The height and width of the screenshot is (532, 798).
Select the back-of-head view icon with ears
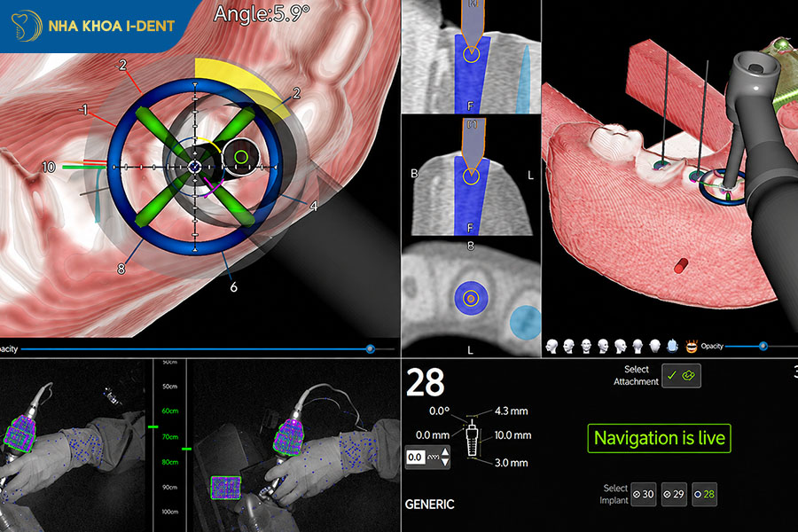[638, 346]
